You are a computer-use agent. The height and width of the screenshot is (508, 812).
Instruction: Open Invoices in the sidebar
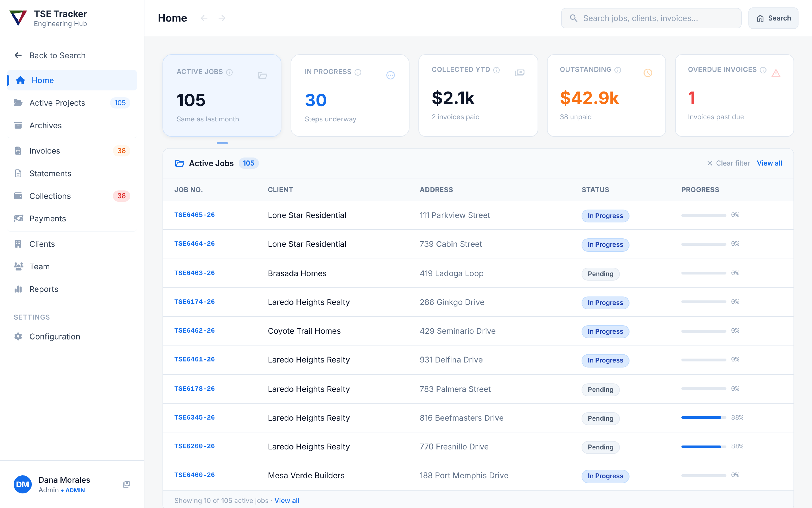[72, 151]
